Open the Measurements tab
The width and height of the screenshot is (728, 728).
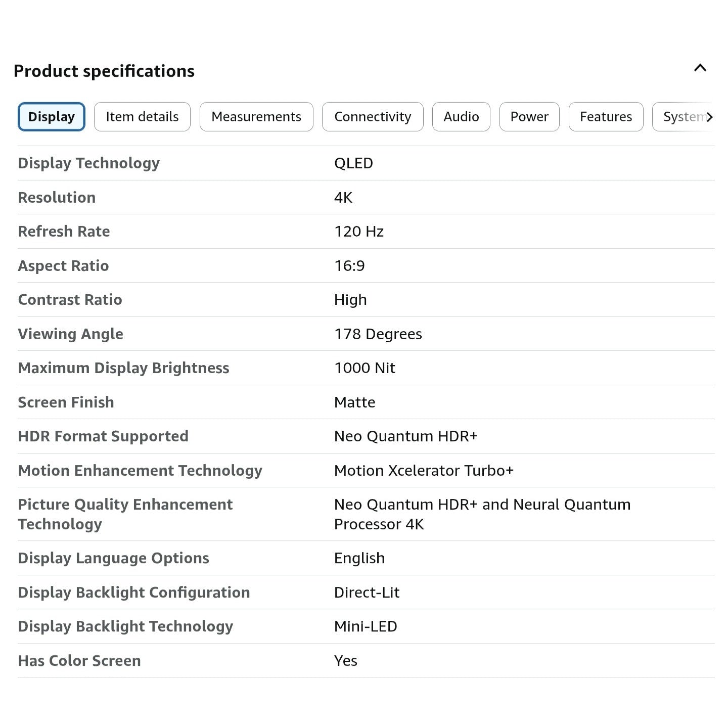(256, 117)
